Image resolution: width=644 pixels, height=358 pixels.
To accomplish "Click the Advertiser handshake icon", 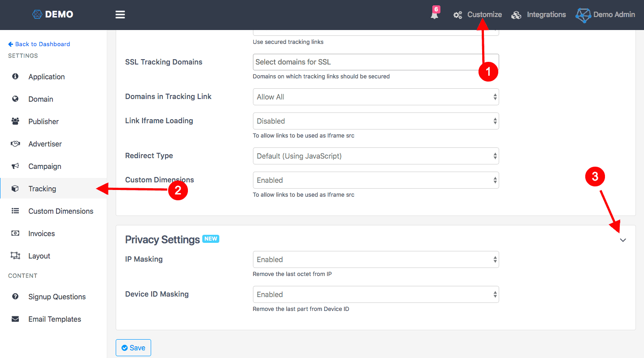I will (x=15, y=144).
